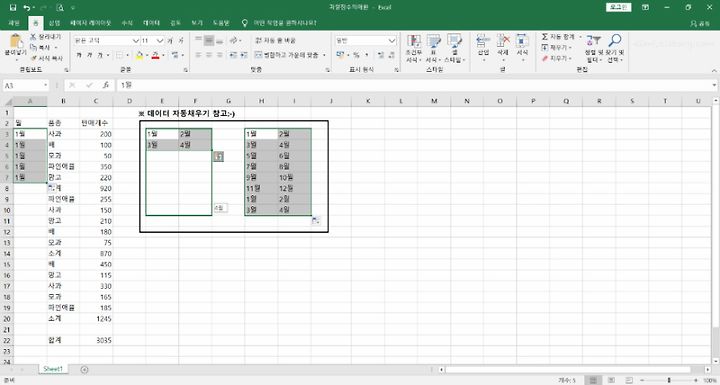This screenshot has height=385, width=720.
Task: Toggle bold formatting
Action: click(79, 55)
